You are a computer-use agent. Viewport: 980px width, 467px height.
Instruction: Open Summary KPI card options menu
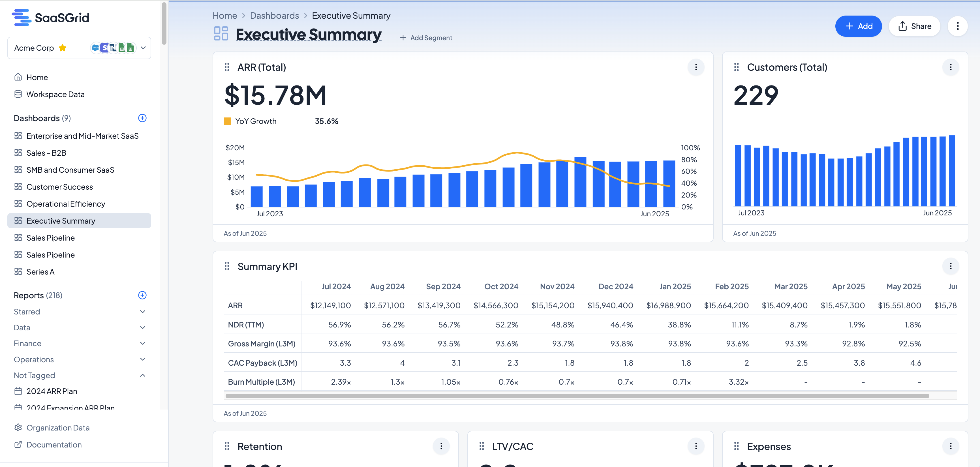coord(950,266)
